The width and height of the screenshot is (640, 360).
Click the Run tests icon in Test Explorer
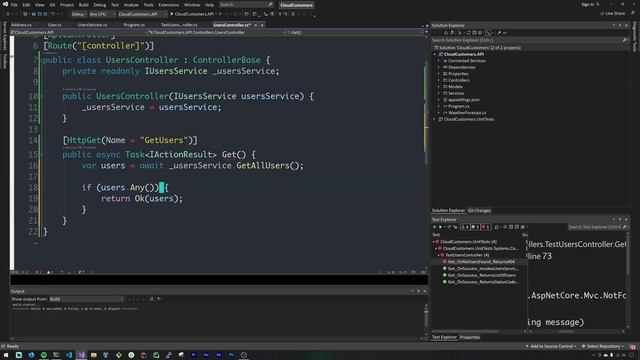(440, 227)
